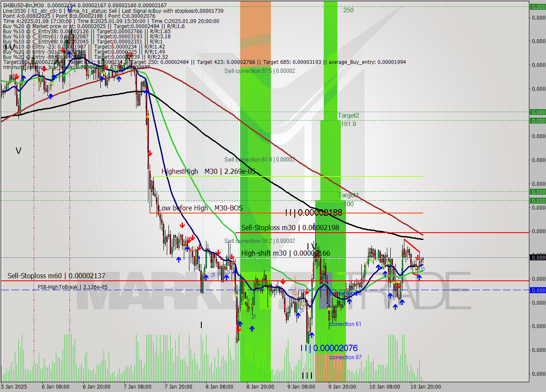The width and height of the screenshot is (546, 392).
Task: Click the '8 Jan 08:00' time label
Action: 219,387
